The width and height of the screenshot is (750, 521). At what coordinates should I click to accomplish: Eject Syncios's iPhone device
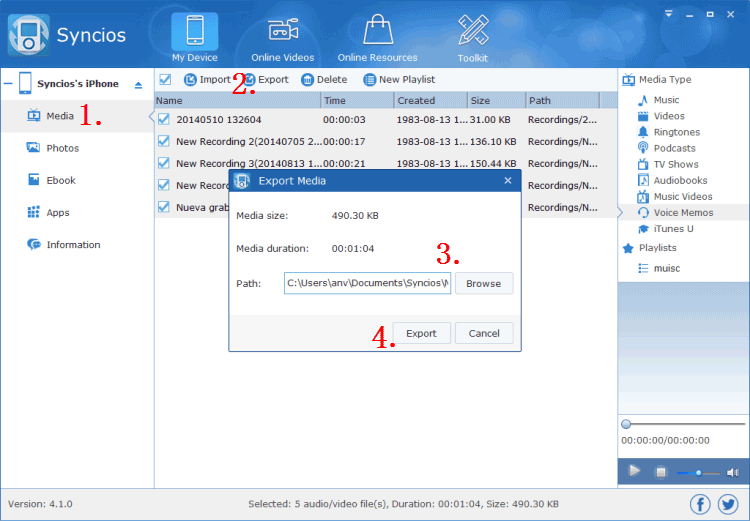138,85
